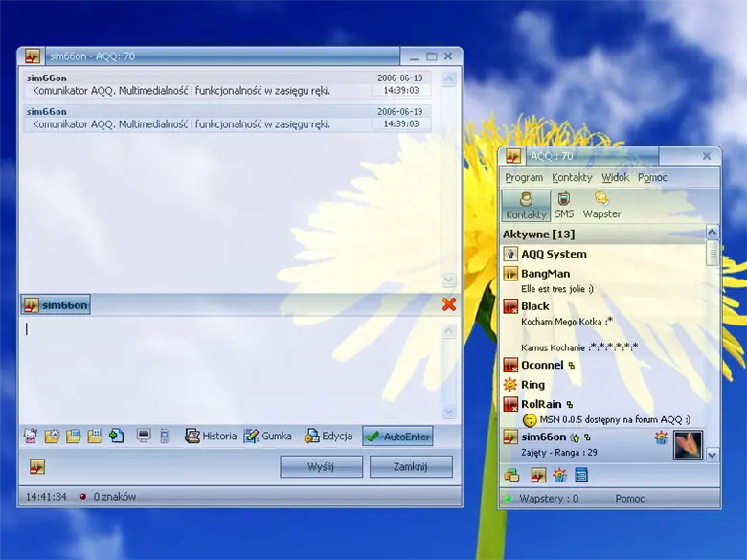The width and height of the screenshot is (747, 560).
Task: Click the sun icon in bottom toolbar
Action: [560, 475]
